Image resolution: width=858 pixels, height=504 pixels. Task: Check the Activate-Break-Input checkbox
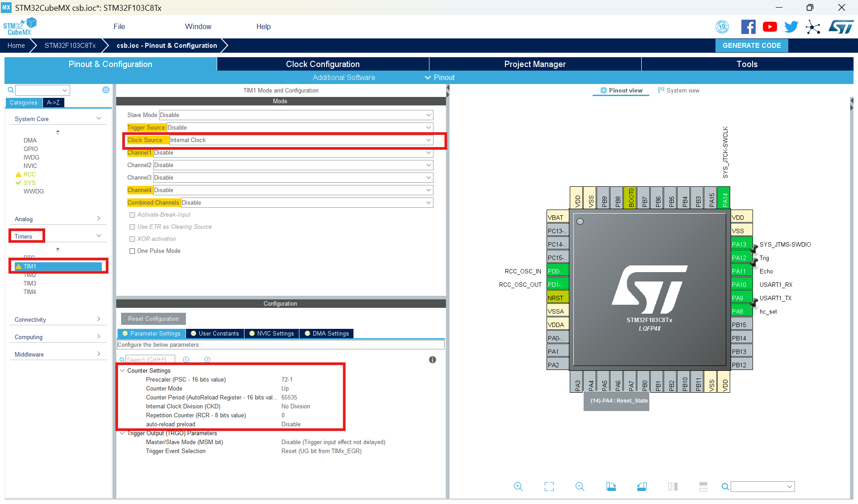coord(132,215)
